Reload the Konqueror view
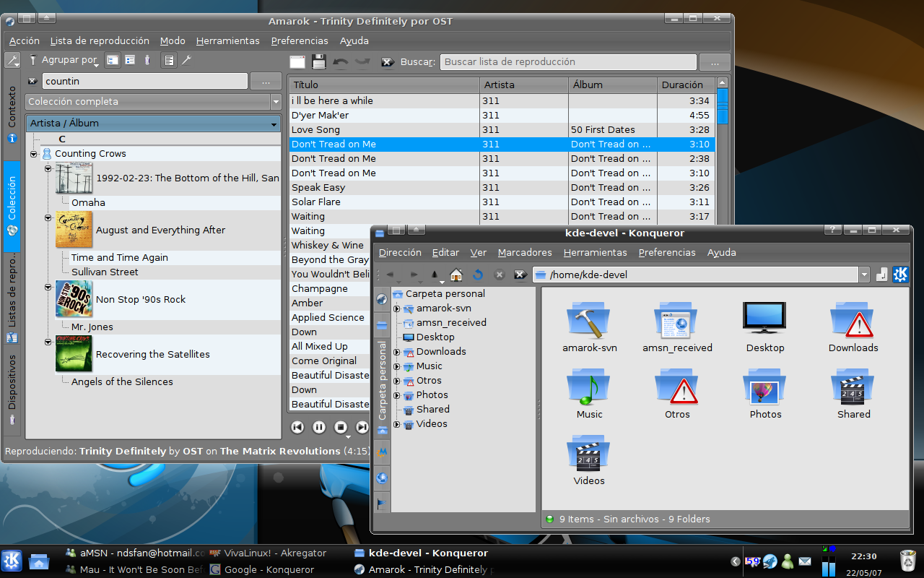The image size is (924, 578). tap(478, 275)
